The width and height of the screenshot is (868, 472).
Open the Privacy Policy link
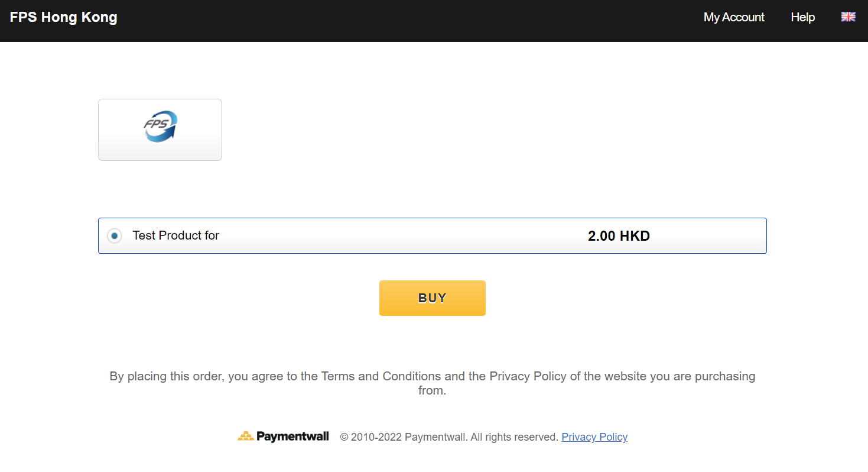[x=594, y=437]
